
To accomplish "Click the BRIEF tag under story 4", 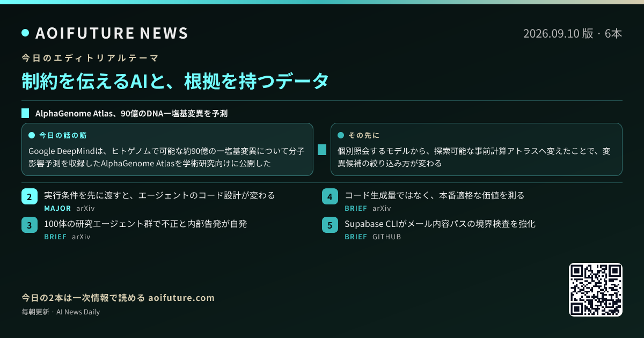I will point(356,208).
